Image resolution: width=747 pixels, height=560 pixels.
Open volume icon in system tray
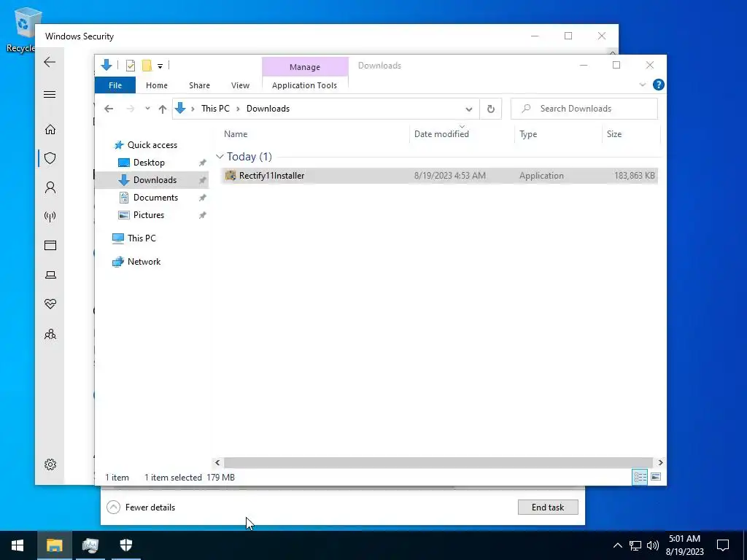(x=653, y=545)
